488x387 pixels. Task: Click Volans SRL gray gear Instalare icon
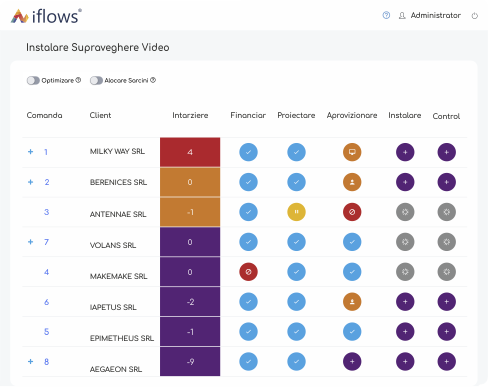tap(405, 242)
